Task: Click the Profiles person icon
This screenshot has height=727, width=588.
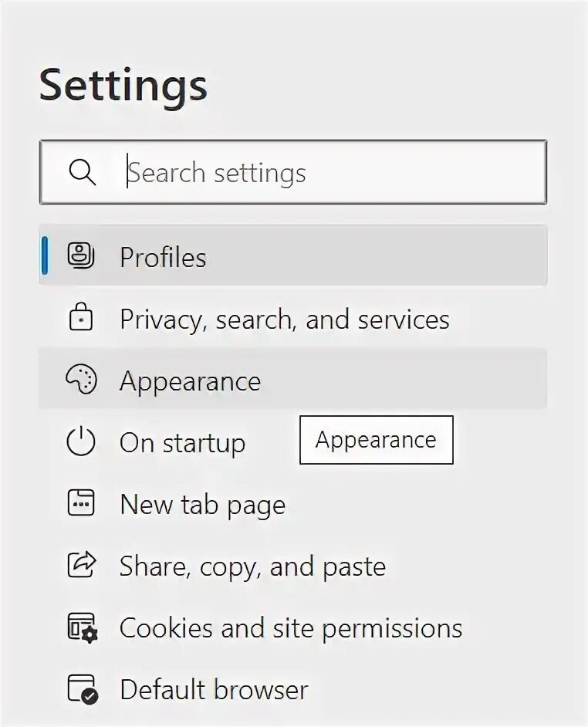Action: pyautogui.click(x=81, y=256)
